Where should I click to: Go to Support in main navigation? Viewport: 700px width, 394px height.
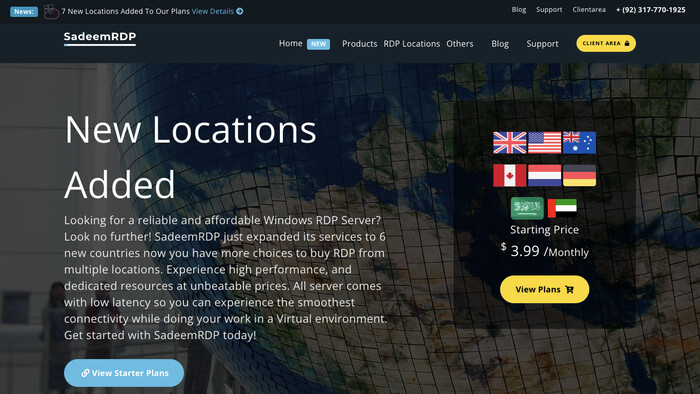[542, 44]
